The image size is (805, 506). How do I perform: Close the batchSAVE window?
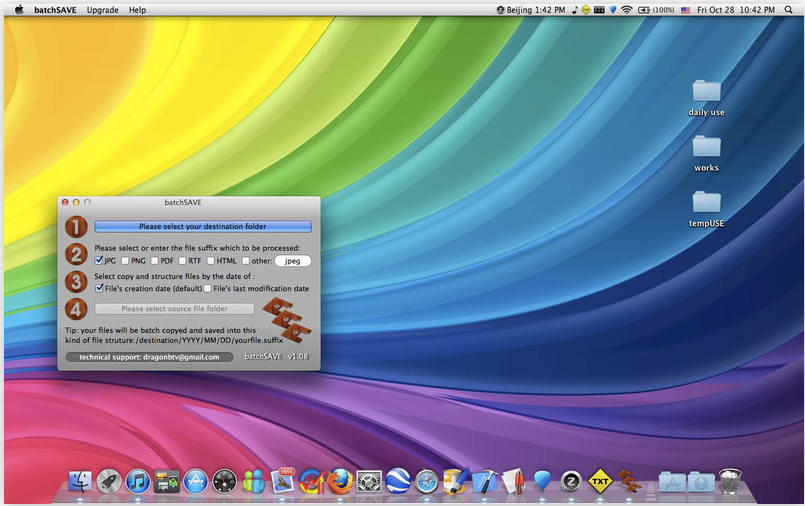[65, 202]
